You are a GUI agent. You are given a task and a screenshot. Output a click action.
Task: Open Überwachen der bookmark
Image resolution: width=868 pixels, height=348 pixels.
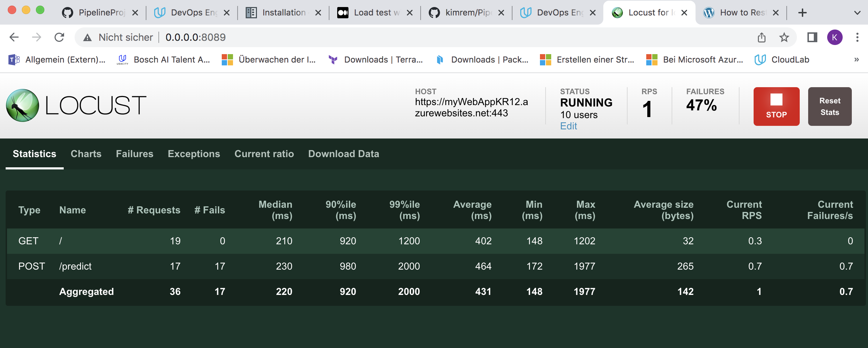[x=269, y=60]
